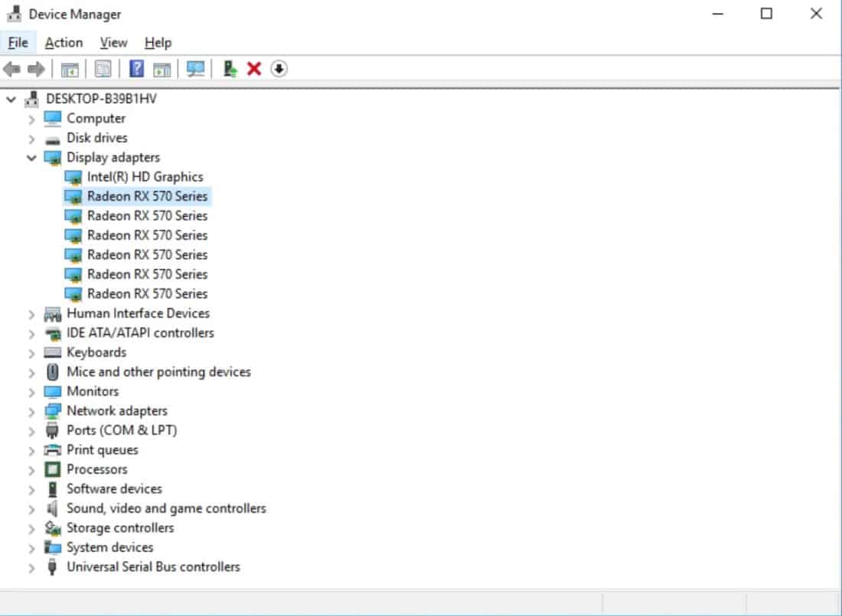Click the Processors chip icon
The height and width of the screenshot is (616, 842).
click(53, 469)
